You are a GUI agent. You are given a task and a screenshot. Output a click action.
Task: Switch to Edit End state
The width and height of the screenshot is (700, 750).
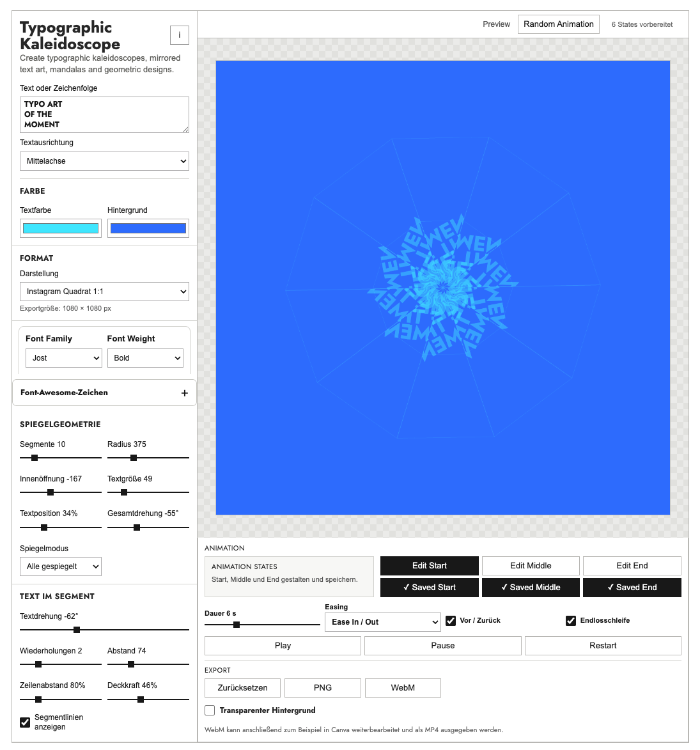632,566
